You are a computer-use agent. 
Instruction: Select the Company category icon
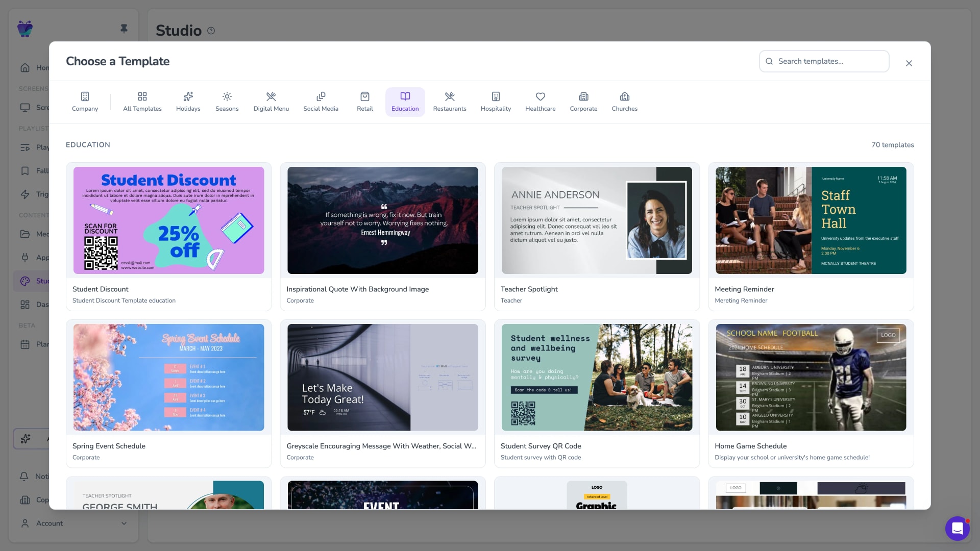(85, 96)
